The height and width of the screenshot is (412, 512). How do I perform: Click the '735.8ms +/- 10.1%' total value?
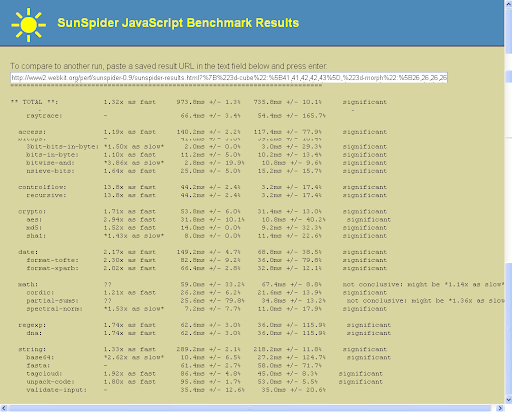pyautogui.click(x=288, y=102)
